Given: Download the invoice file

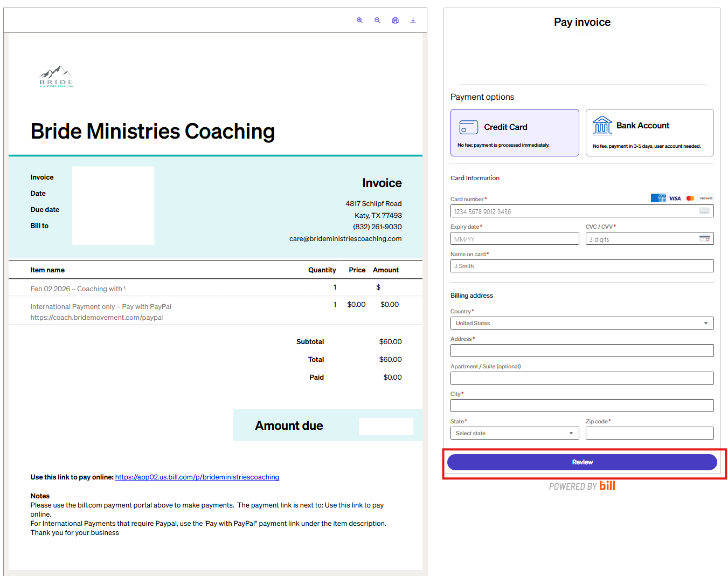Looking at the screenshot, I should point(413,20).
